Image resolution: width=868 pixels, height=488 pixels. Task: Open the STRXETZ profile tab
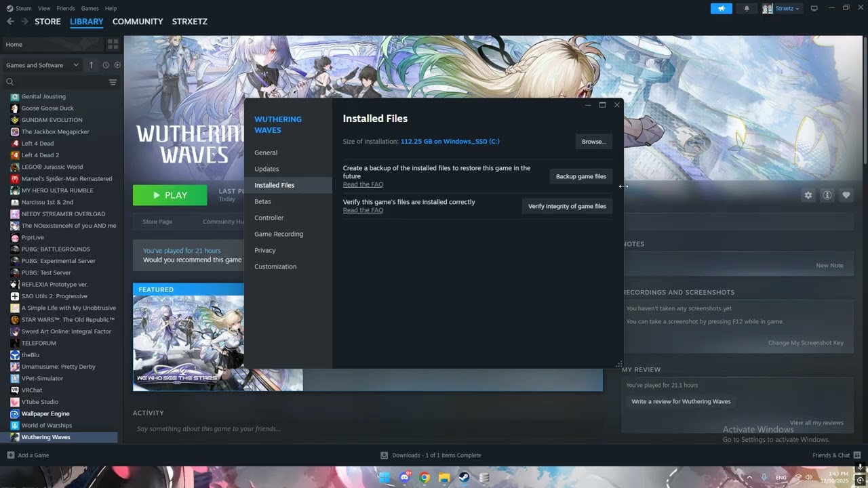coord(190,22)
